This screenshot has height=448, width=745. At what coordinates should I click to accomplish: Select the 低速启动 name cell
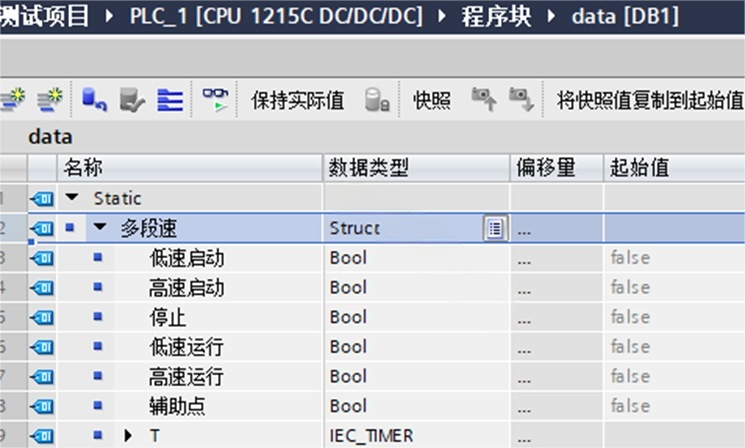(186, 258)
